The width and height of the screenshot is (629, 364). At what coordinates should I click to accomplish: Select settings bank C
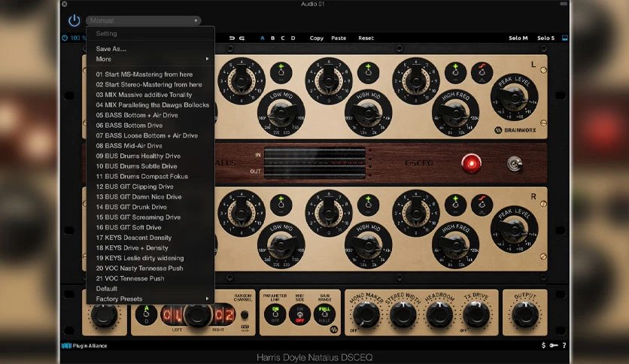283,38
